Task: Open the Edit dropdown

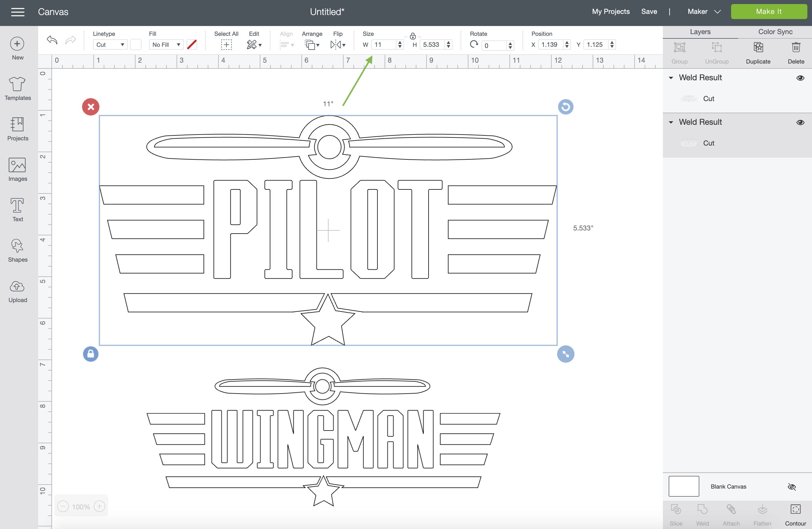Action: 254,45
